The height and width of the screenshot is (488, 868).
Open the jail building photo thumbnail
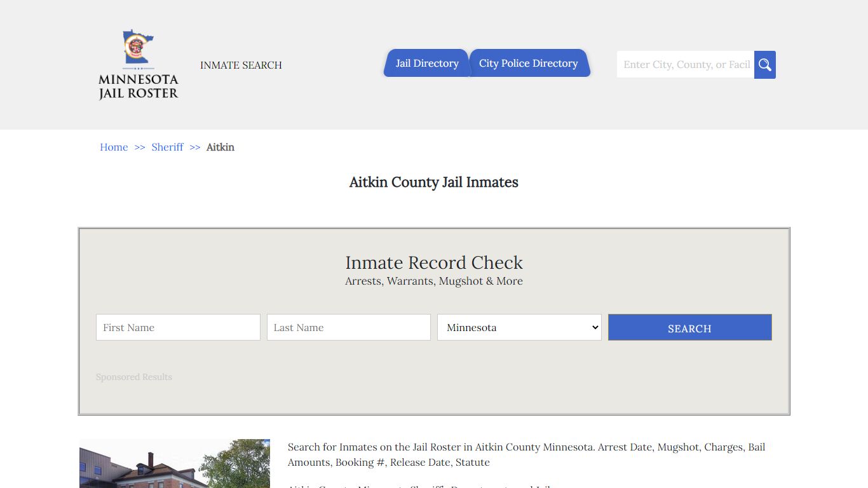(175, 464)
